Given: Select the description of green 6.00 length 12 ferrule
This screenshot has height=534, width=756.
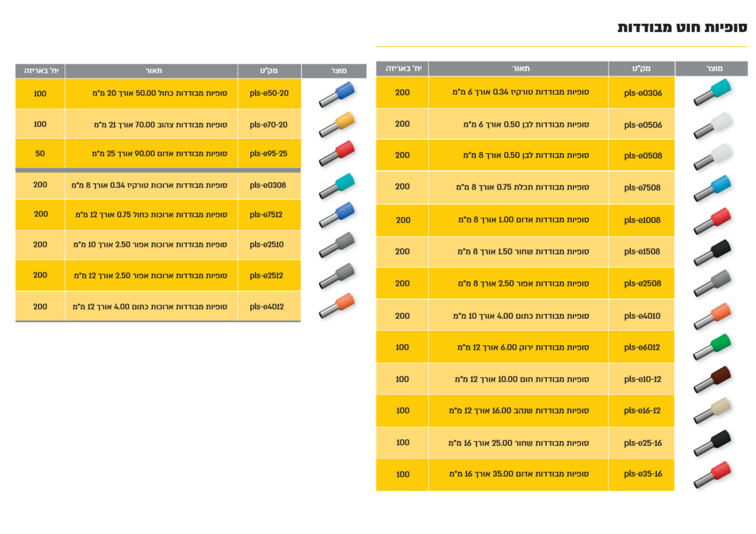Looking at the screenshot, I should pos(523,347).
